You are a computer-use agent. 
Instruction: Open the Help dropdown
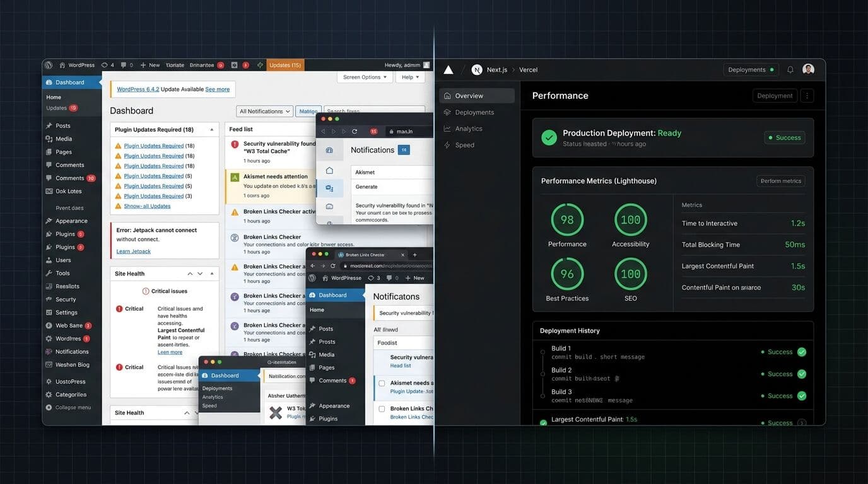coord(411,77)
